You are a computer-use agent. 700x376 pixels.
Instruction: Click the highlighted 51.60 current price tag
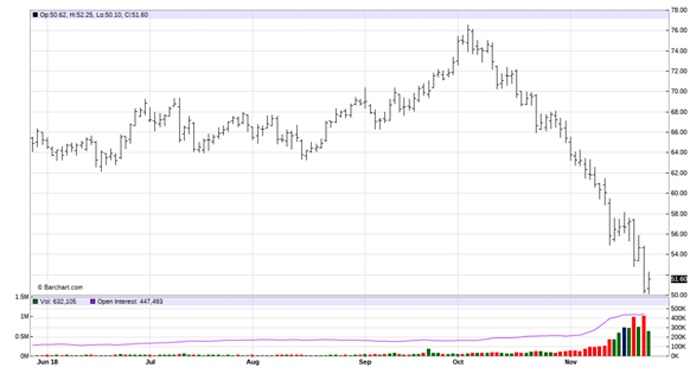(x=679, y=279)
